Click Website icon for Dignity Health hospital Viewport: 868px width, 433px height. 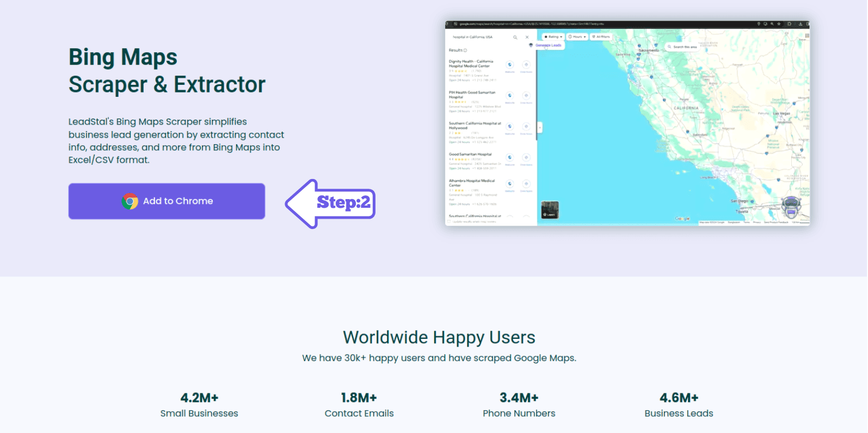[510, 65]
